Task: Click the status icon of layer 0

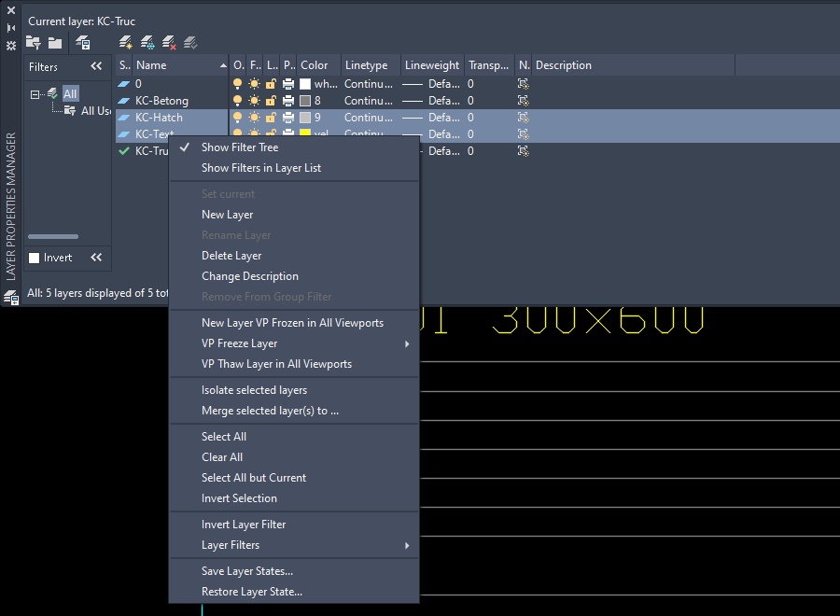Action: click(x=124, y=84)
